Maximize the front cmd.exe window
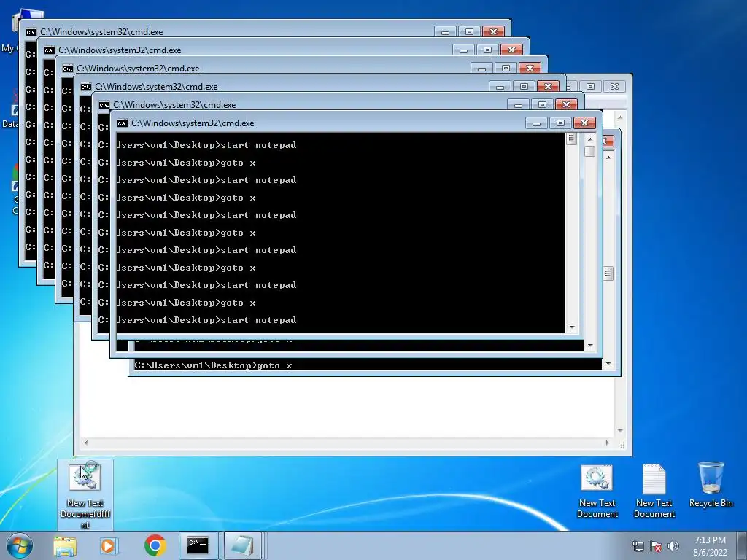Screen dimensions: 747x560 [x=560, y=122]
